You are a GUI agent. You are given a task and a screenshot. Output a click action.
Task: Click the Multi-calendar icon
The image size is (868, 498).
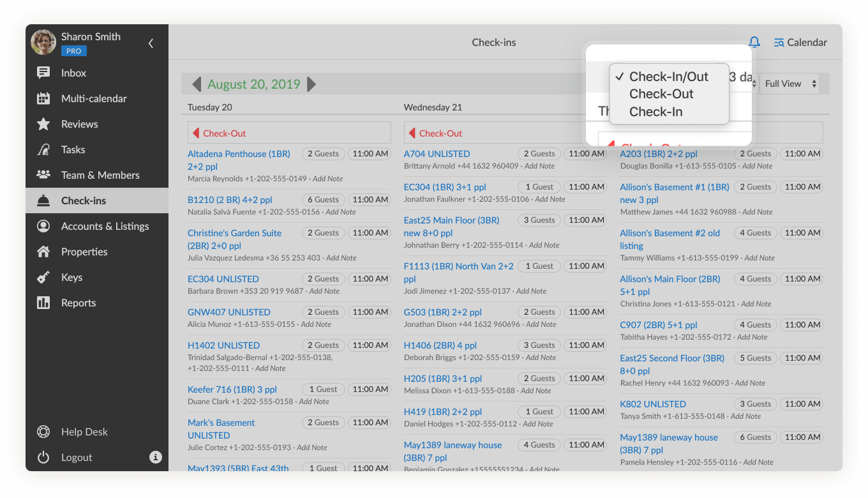click(x=43, y=98)
